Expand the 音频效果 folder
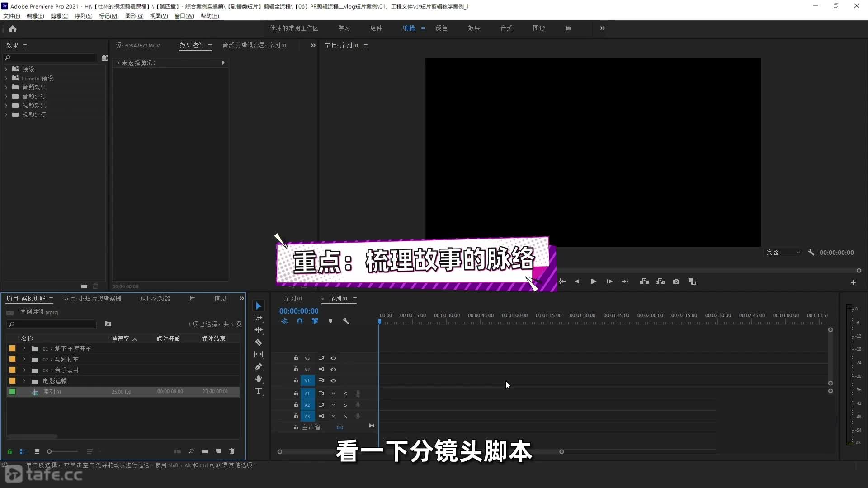Image resolution: width=868 pixels, height=488 pixels. pyautogui.click(x=6, y=87)
